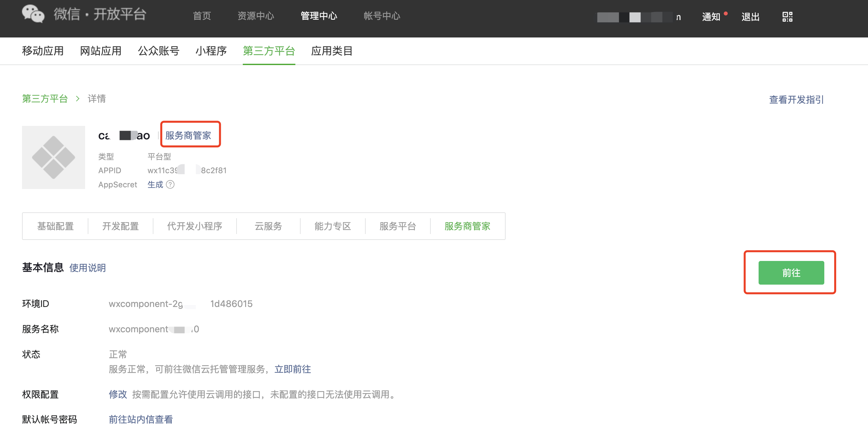This screenshot has height=445, width=868.
Task: Open 管理中心 in top navigation
Action: 319,16
